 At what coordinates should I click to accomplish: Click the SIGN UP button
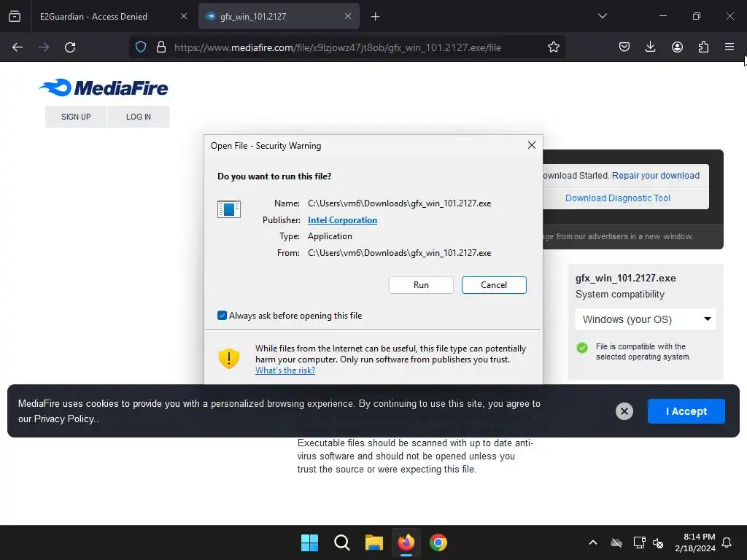pyautogui.click(x=76, y=117)
